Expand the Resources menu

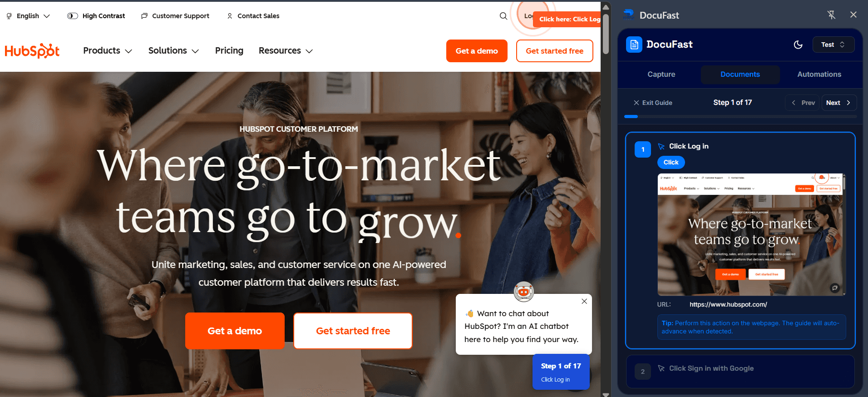click(x=286, y=51)
